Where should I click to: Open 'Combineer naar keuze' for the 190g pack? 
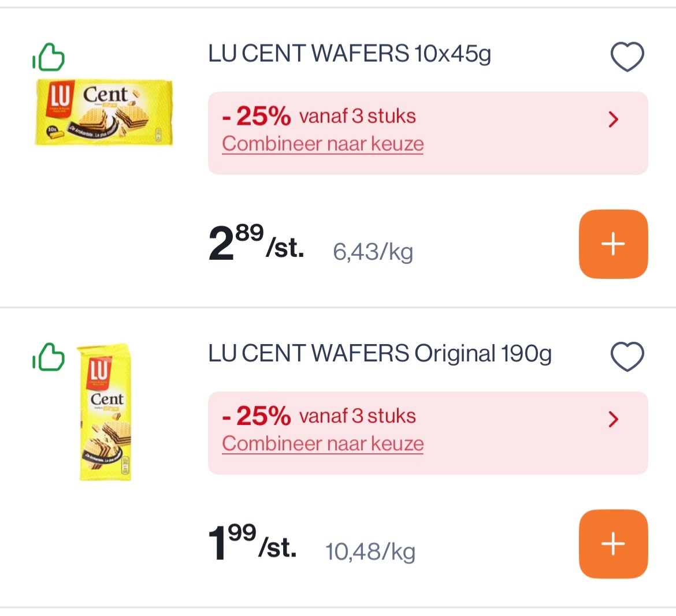coord(322,443)
